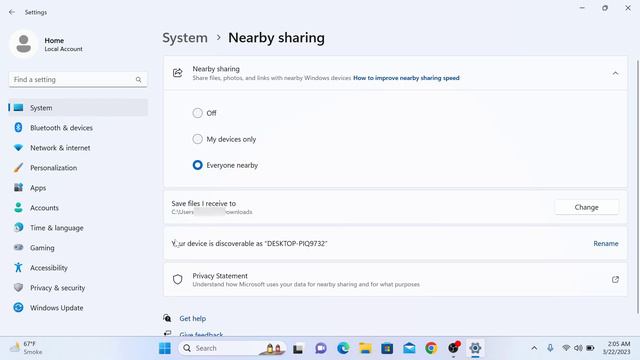Click the microphone tray icon
Viewport: 640px width, 360px height.
click(550, 348)
